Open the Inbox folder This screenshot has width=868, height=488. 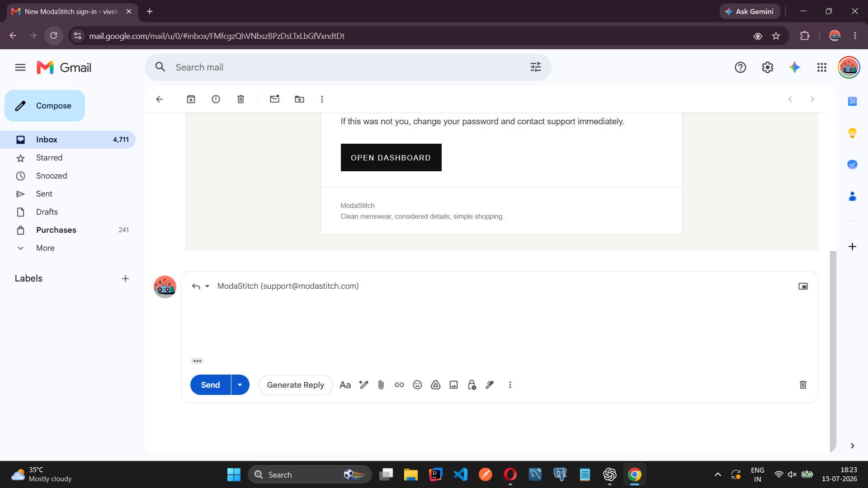pyautogui.click(x=68, y=140)
